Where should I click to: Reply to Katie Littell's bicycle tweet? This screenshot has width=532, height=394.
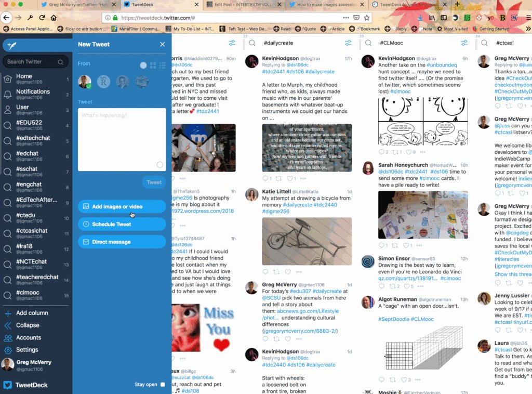tap(265, 272)
